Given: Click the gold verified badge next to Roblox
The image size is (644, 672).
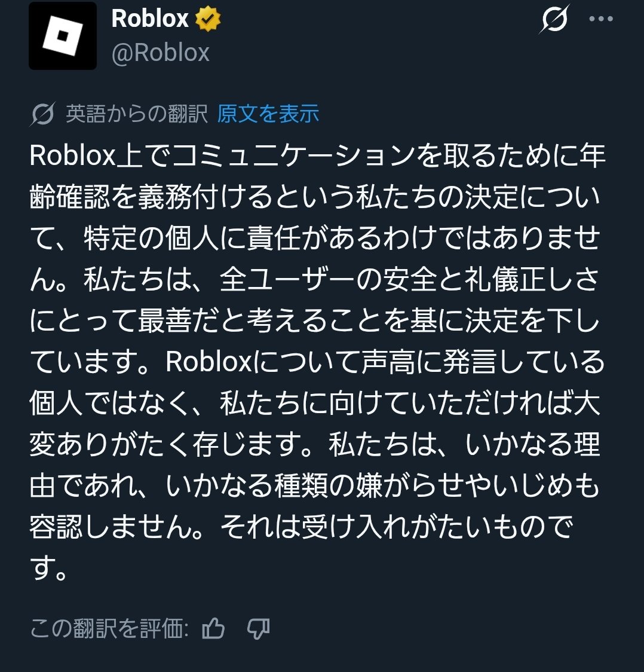Looking at the screenshot, I should 206,20.
